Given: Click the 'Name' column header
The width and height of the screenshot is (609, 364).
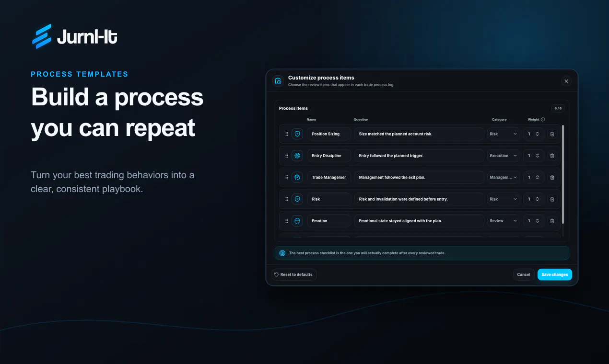Looking at the screenshot, I should (x=311, y=120).
